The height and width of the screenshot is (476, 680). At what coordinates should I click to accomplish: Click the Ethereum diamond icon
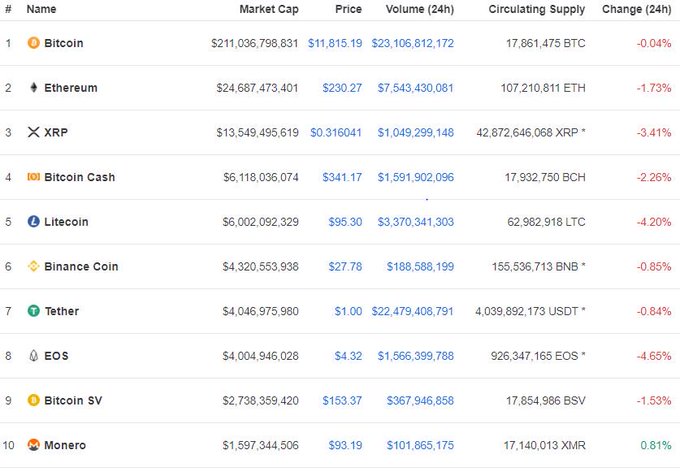click(33, 87)
